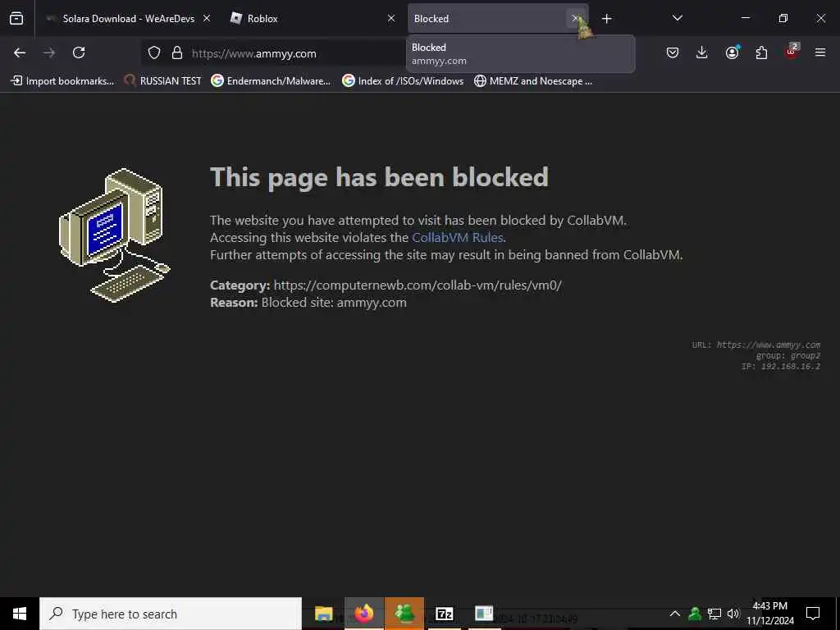
Task: Open 7-Zip from the taskbar
Action: (444, 614)
